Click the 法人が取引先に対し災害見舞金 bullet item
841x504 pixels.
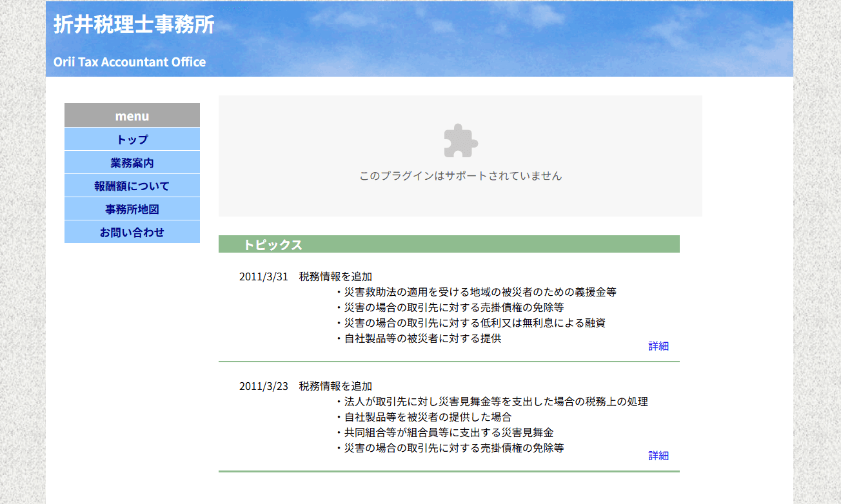click(493, 402)
